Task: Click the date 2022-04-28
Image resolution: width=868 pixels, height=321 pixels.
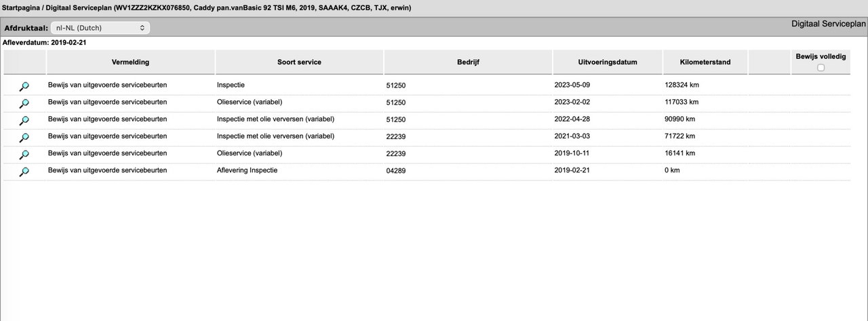Action: (x=574, y=119)
